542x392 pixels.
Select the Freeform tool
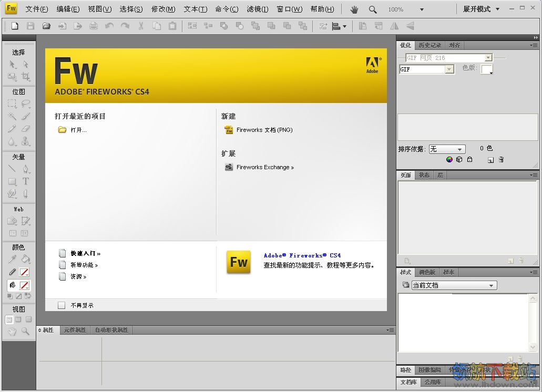coord(13,194)
